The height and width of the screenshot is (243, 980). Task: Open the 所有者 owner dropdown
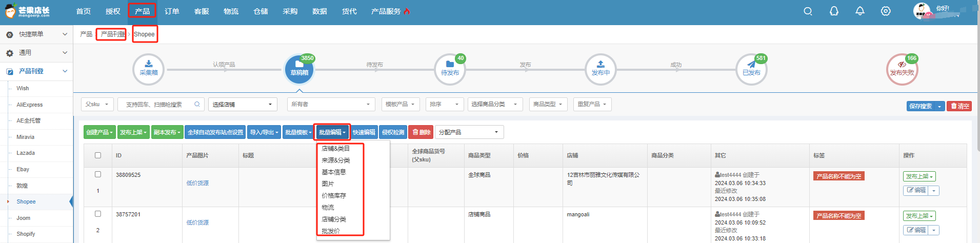(x=331, y=104)
